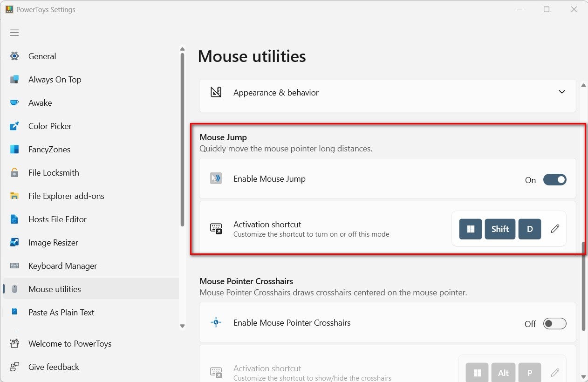Click the Mouse utilities mouse icon
The height and width of the screenshot is (382, 588).
coord(14,289)
